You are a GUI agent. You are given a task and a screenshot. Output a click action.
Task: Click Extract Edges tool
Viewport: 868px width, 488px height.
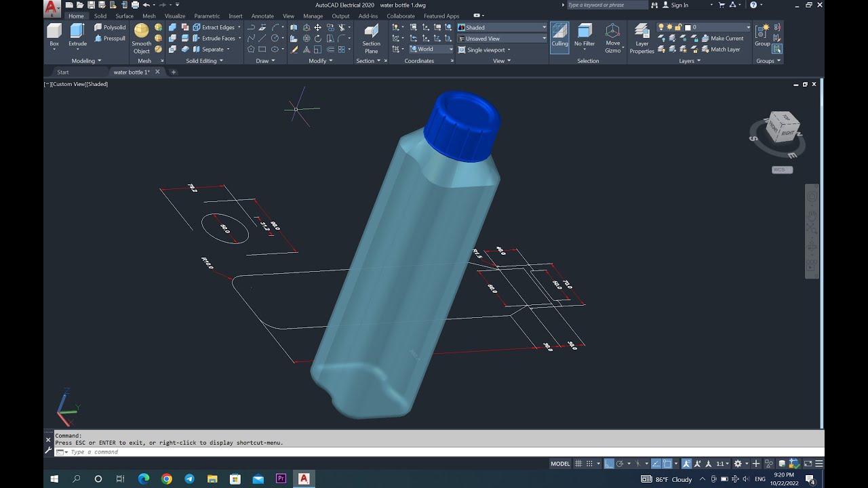(214, 28)
